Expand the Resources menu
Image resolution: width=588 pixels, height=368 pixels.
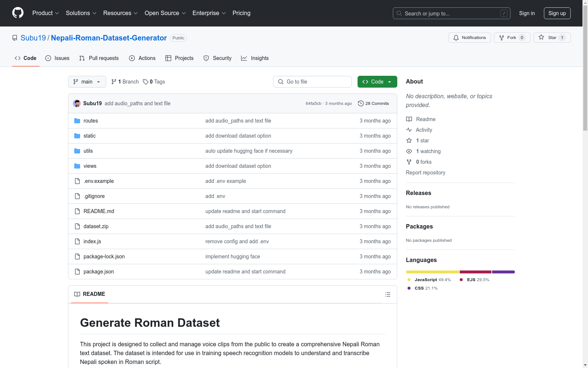(x=121, y=13)
